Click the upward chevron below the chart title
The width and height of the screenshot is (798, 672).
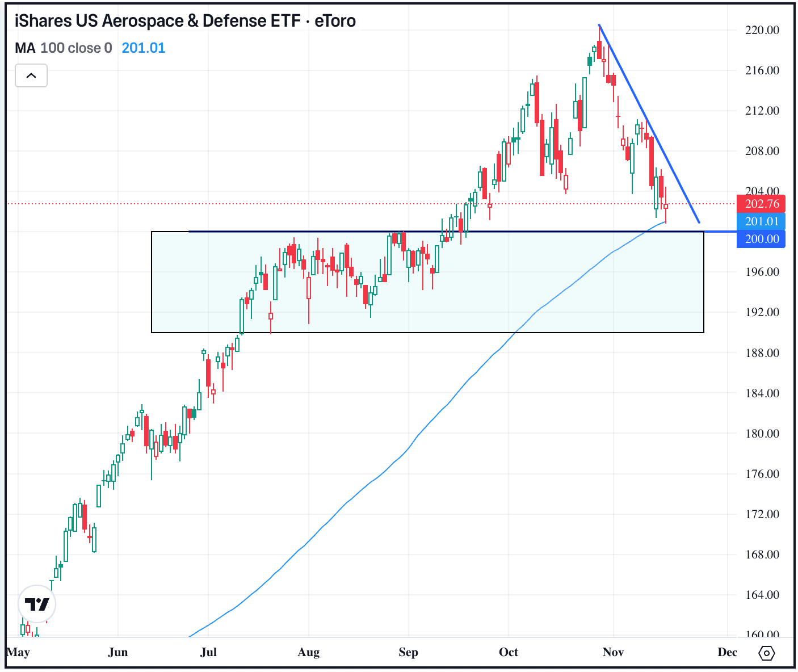point(31,75)
